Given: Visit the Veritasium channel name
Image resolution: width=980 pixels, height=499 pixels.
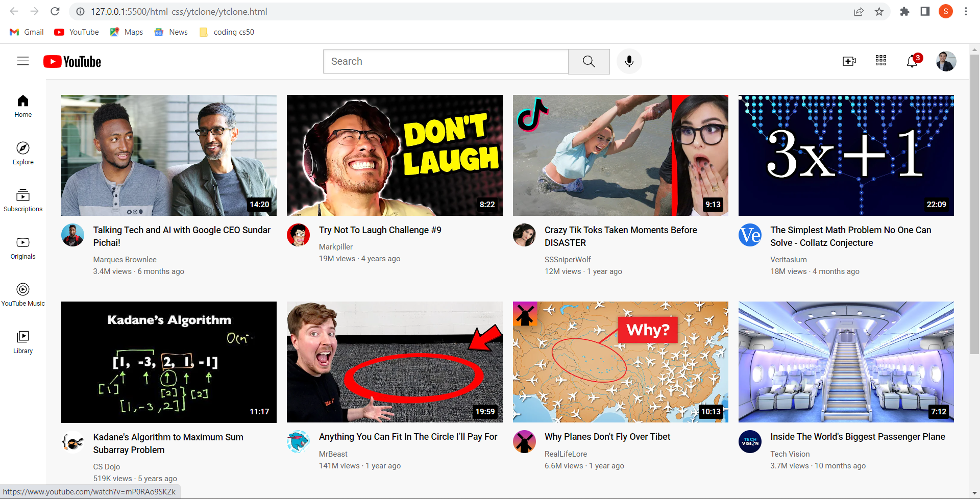Looking at the screenshot, I should tap(788, 259).
